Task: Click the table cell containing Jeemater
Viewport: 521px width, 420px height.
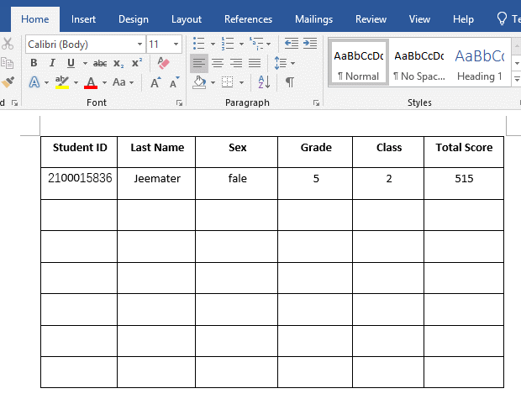Action: pos(156,183)
